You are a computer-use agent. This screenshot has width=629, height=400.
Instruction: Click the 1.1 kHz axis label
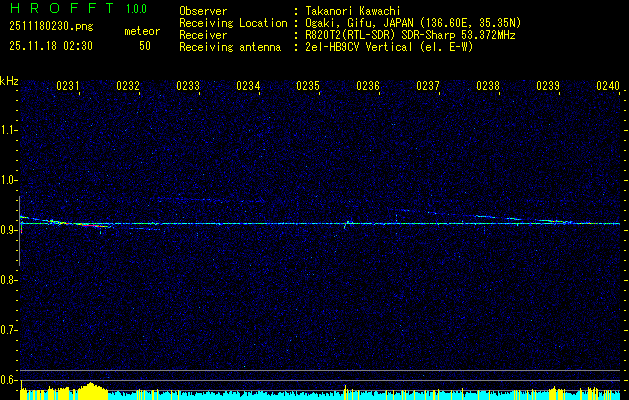pos(9,130)
